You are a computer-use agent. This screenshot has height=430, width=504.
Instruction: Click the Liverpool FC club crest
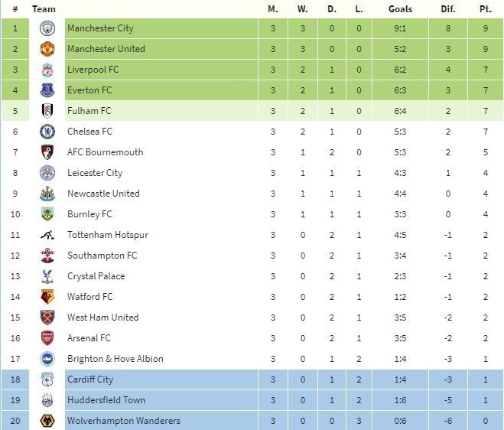tap(47, 70)
